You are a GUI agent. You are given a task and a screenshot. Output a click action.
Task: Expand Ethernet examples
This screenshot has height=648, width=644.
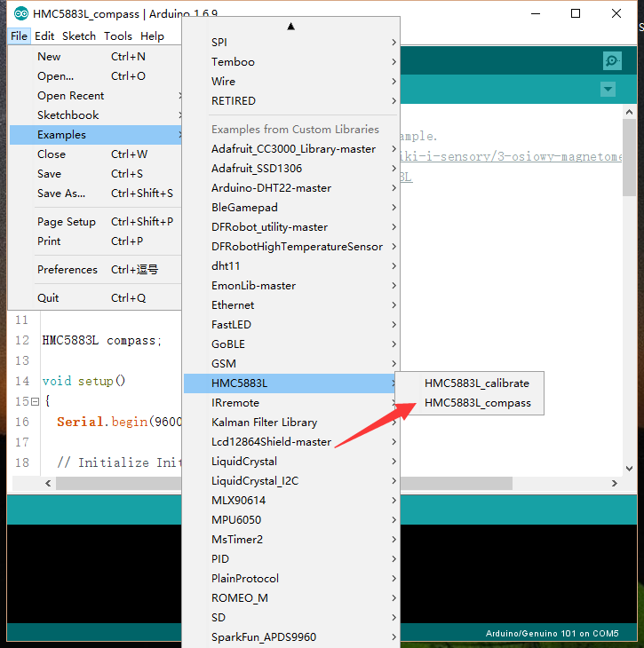pyautogui.click(x=291, y=305)
